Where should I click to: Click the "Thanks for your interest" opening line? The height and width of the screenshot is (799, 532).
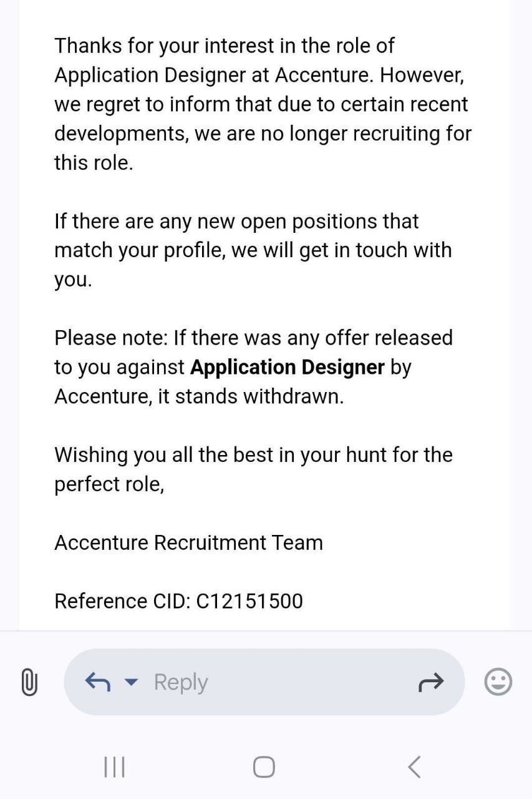tap(224, 46)
